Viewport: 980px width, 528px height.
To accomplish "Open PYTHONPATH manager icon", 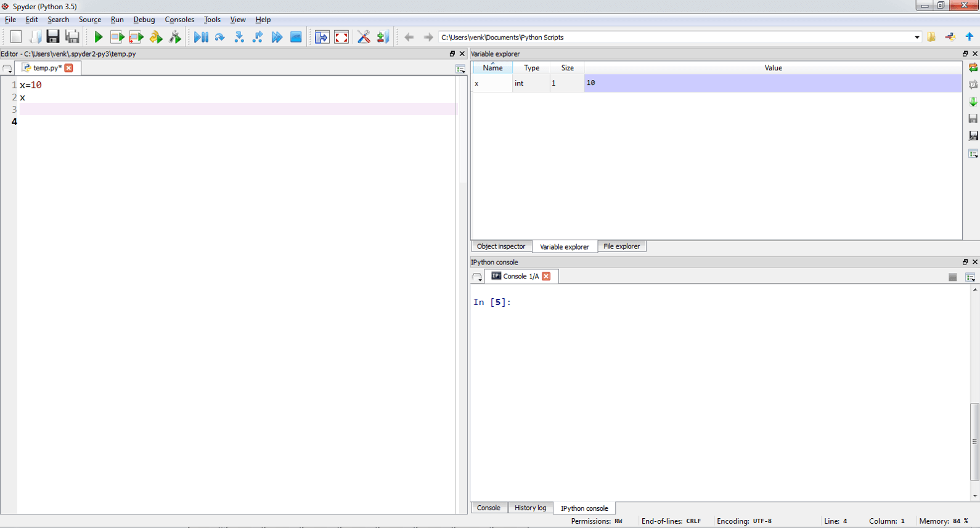I will (383, 37).
